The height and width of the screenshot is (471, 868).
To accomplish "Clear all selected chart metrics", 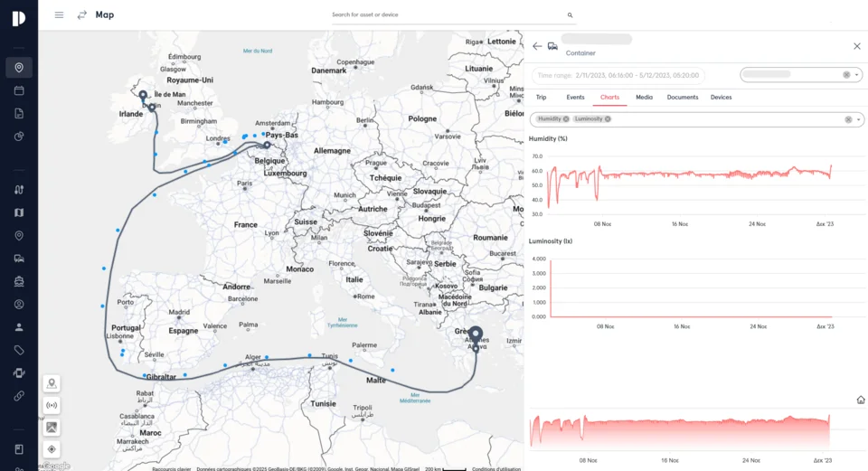I will (848, 119).
